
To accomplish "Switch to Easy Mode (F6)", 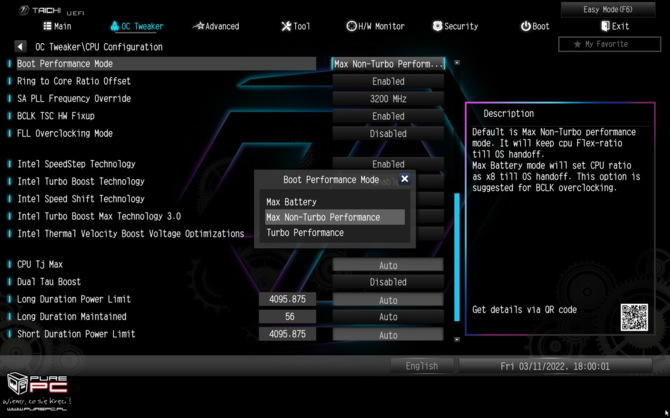I will [x=608, y=9].
